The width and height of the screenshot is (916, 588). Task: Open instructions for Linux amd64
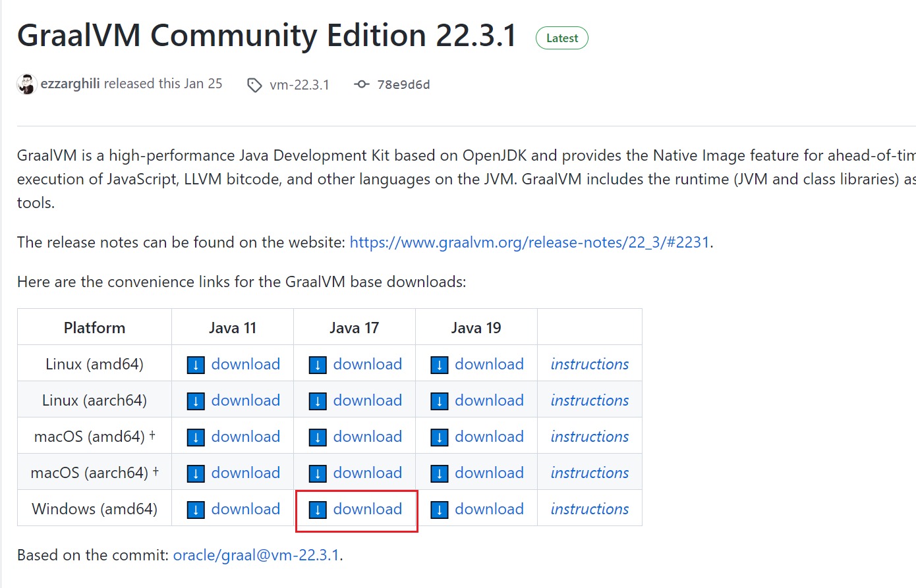589,364
